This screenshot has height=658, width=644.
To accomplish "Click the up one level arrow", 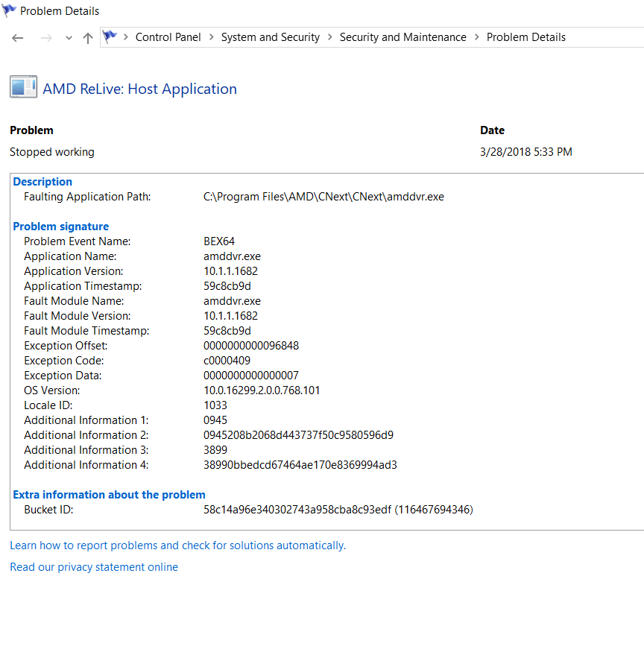I will coord(88,38).
